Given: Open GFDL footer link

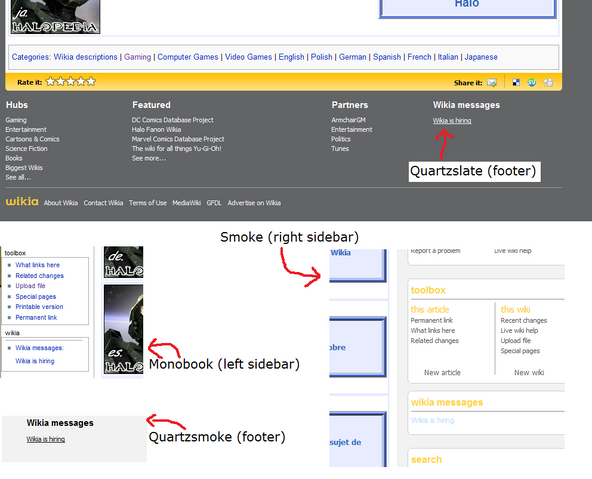Looking at the screenshot, I should click(214, 203).
